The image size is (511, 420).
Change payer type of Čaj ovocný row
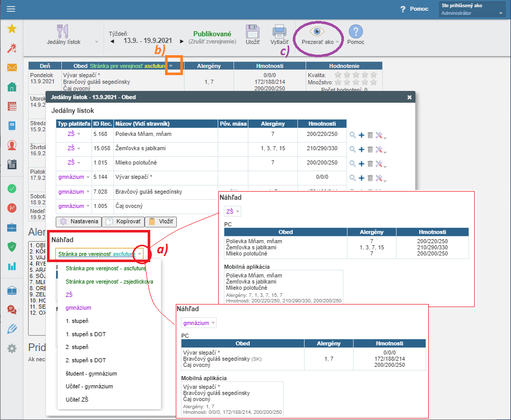coord(74,206)
